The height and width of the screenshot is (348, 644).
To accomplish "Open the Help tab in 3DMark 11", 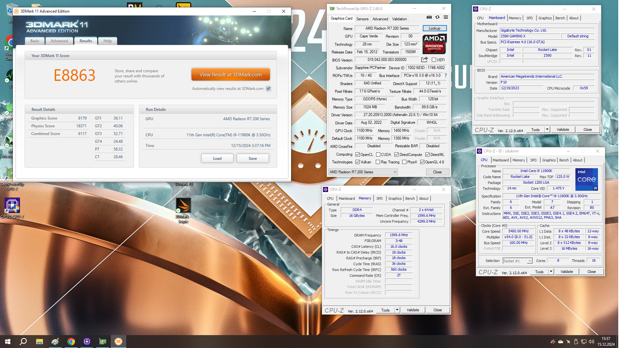I will point(108,41).
